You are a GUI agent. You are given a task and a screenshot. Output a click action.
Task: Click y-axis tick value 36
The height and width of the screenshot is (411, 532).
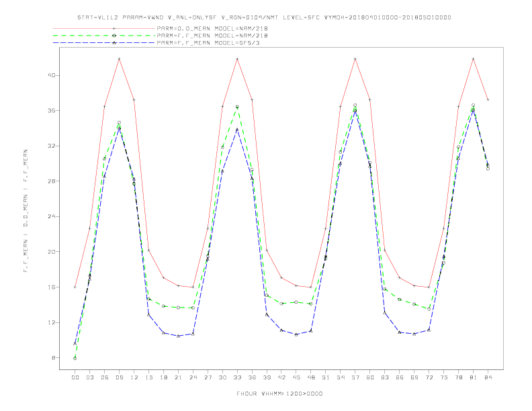pyautogui.click(x=52, y=111)
